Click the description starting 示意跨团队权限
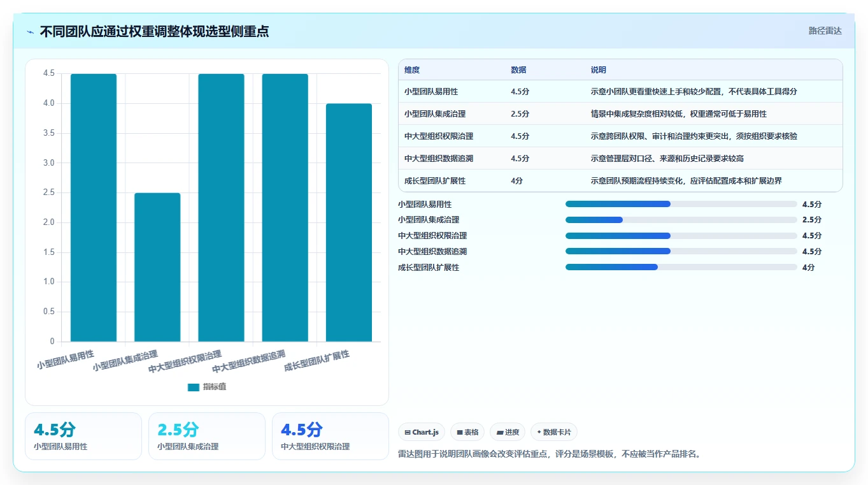This screenshot has width=868, height=485. (x=694, y=136)
